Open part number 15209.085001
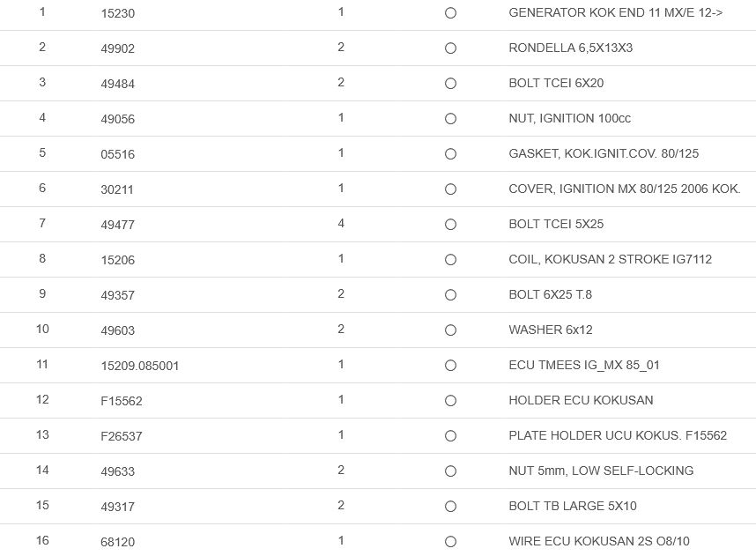The width and height of the screenshot is (756, 556). pyautogui.click(x=140, y=366)
